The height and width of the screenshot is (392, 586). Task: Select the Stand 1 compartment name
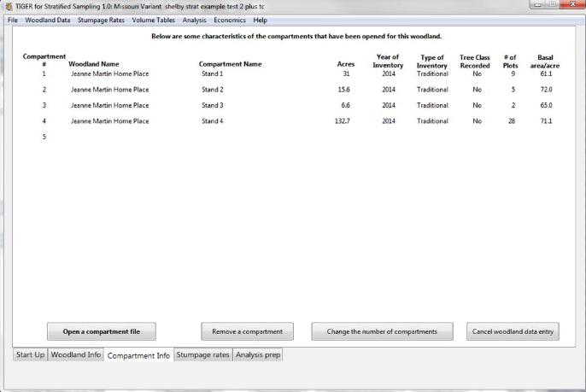(212, 74)
